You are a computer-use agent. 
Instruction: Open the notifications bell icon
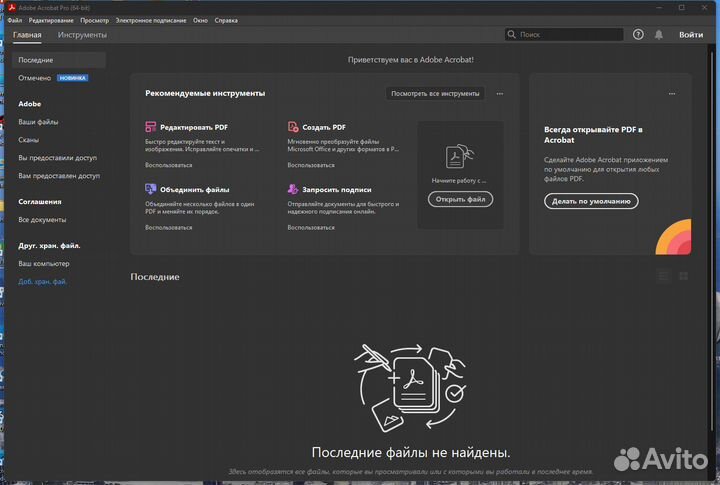pos(658,34)
